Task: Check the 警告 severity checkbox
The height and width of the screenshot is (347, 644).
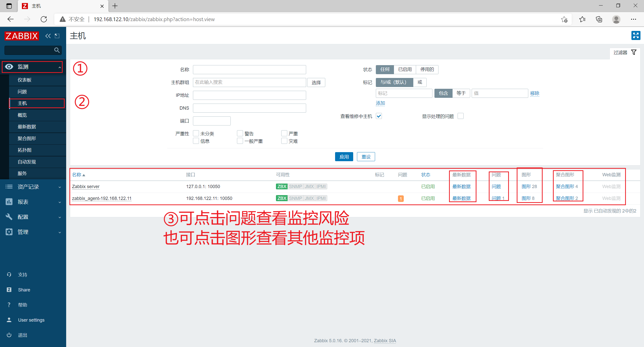Action: tap(240, 133)
